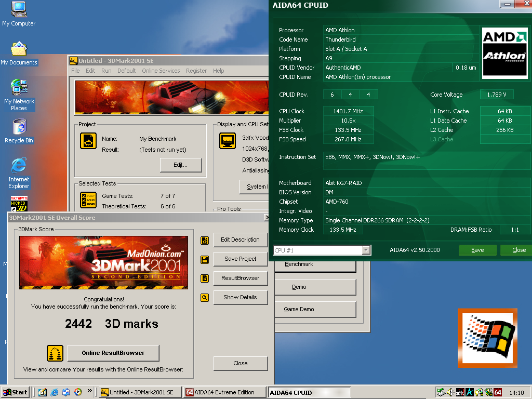Click the AIDA64 CPUID taskbar button
532x399 pixels.
309,393
